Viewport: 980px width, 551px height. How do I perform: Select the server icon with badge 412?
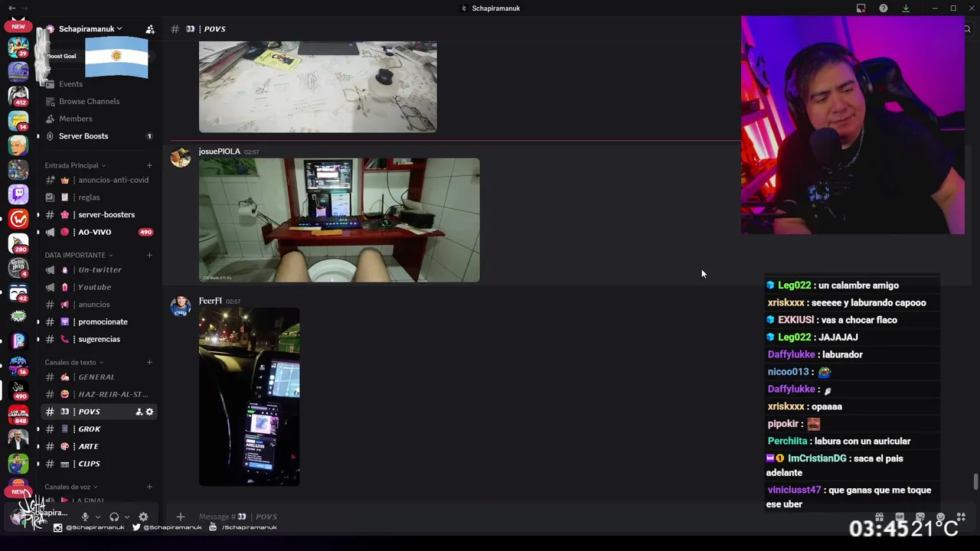(18, 96)
